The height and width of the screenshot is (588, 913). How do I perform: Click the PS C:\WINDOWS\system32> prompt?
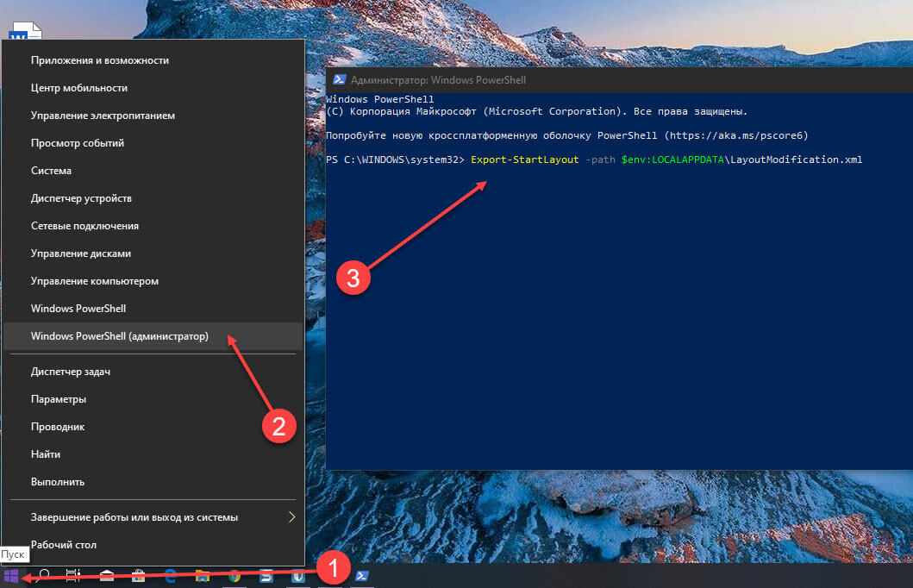(x=396, y=160)
